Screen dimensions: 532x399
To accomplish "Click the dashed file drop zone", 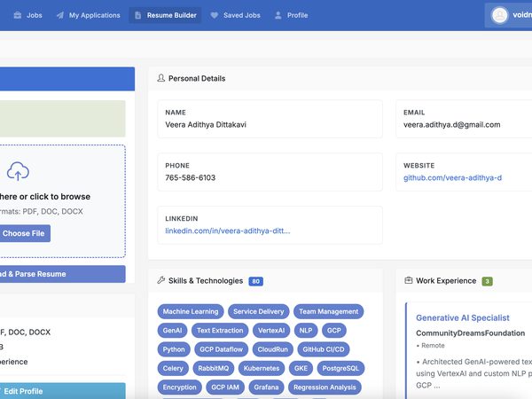I will pyautogui.click(x=62, y=201).
